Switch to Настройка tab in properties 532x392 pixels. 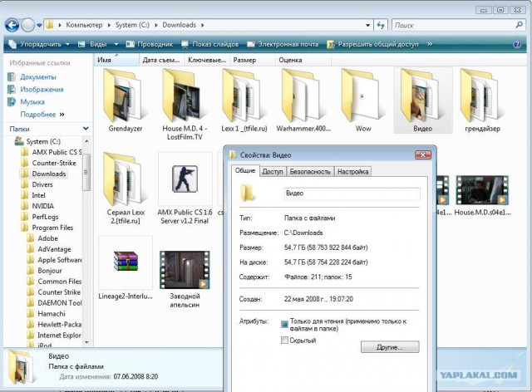pyautogui.click(x=352, y=172)
